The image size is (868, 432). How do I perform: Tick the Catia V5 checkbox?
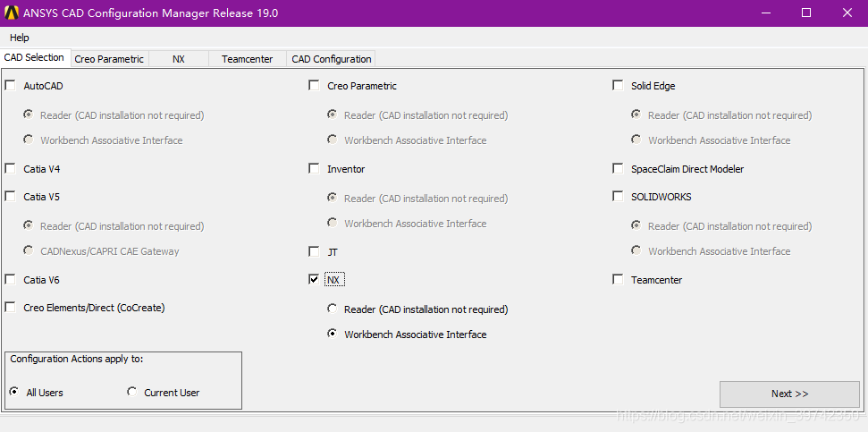[x=11, y=196]
